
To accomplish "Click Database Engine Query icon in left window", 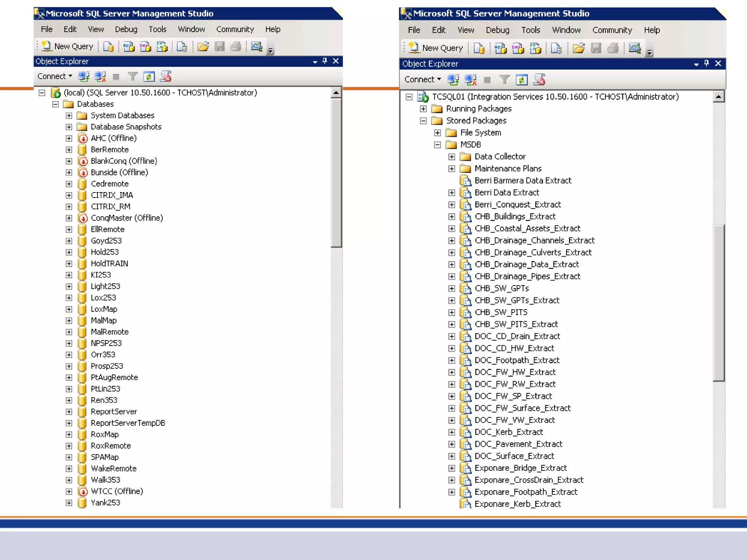I will [108, 46].
